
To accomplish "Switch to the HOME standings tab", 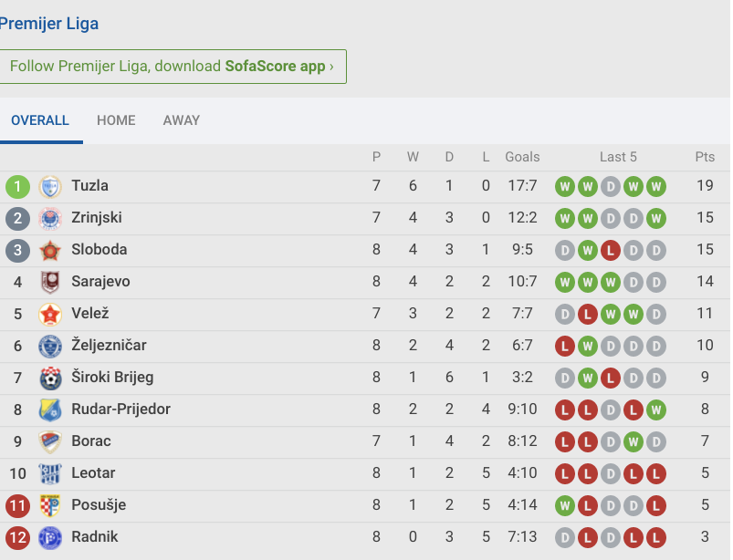I will tap(116, 120).
